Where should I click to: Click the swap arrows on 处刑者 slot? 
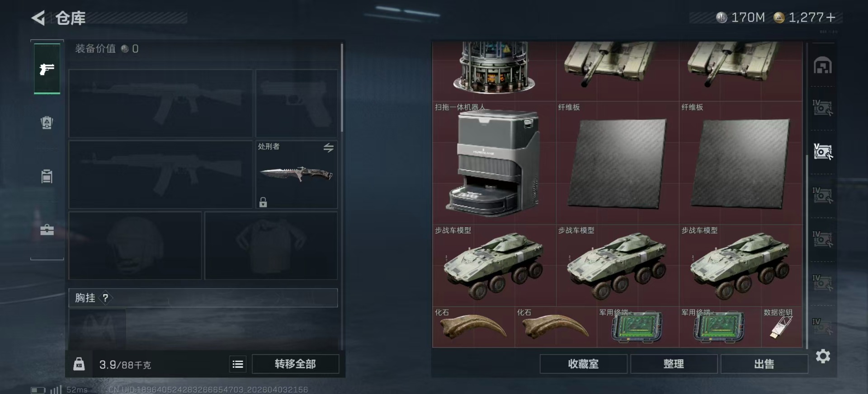coord(329,147)
